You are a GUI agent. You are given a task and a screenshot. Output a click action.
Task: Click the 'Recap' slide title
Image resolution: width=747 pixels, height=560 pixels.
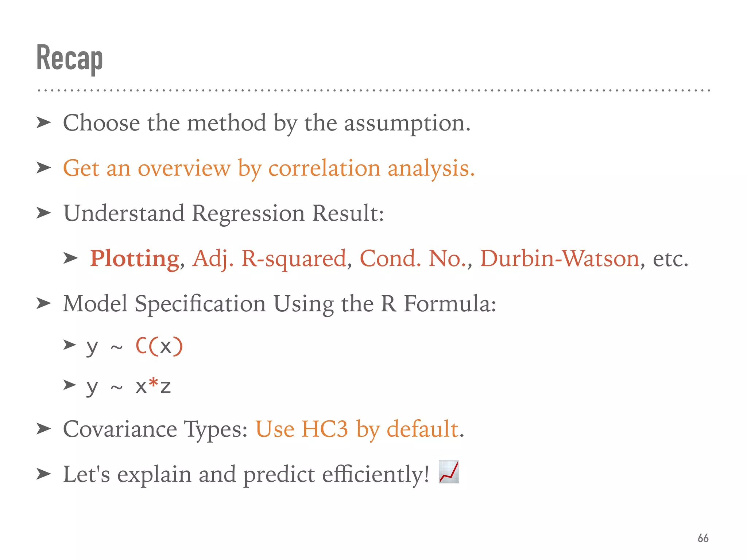point(70,58)
